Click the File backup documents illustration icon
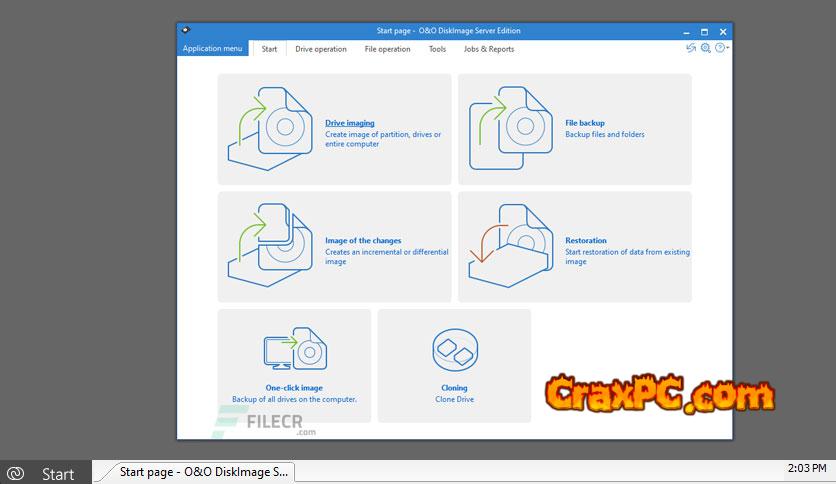836x484 pixels. pos(511,128)
